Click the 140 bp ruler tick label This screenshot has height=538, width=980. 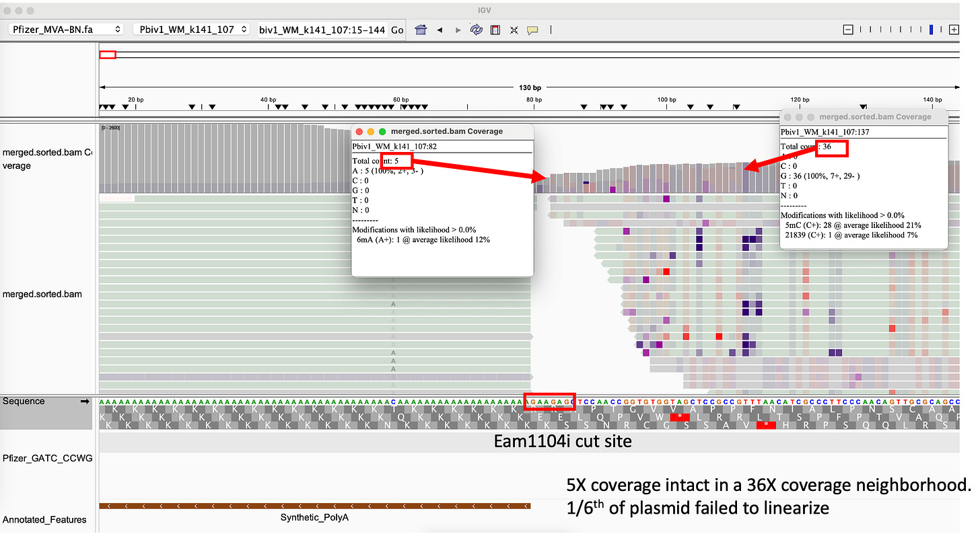click(932, 100)
